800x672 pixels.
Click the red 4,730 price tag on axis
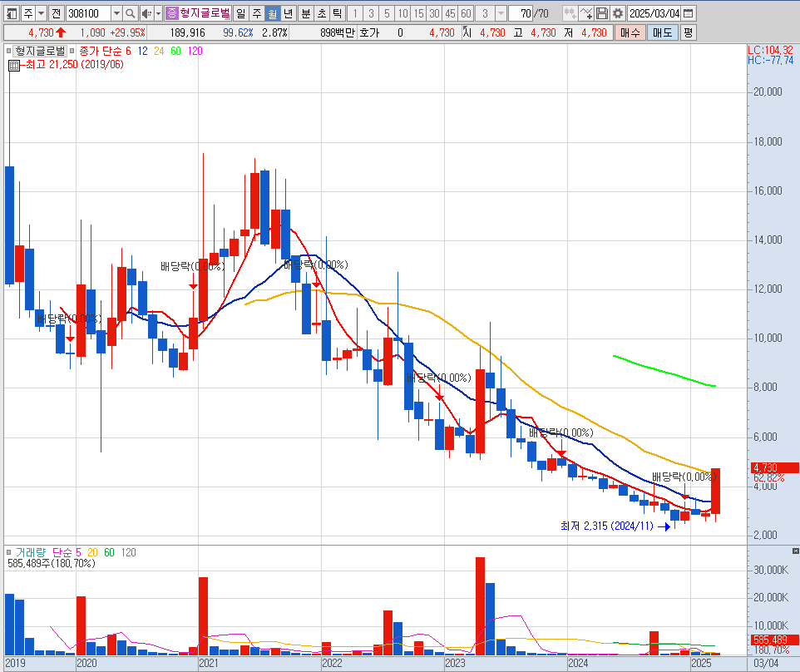pos(773,467)
